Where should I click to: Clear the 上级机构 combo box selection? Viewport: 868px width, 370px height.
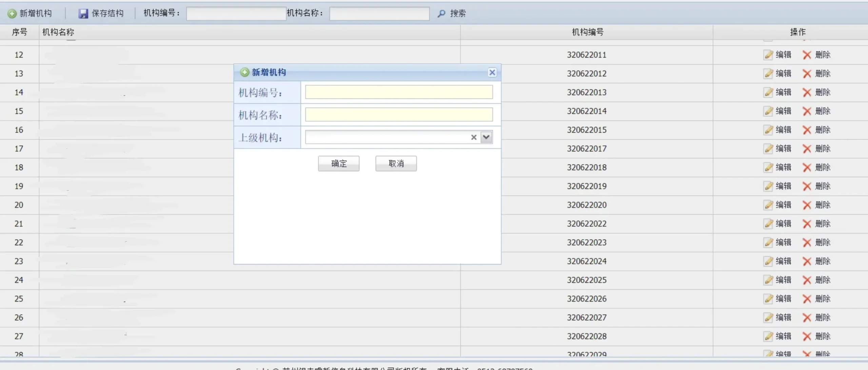pyautogui.click(x=474, y=137)
